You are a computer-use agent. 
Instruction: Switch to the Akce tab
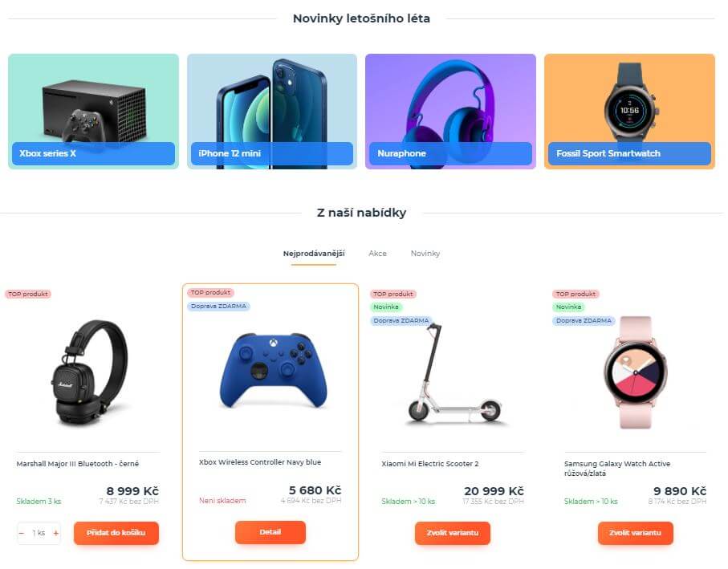click(377, 254)
